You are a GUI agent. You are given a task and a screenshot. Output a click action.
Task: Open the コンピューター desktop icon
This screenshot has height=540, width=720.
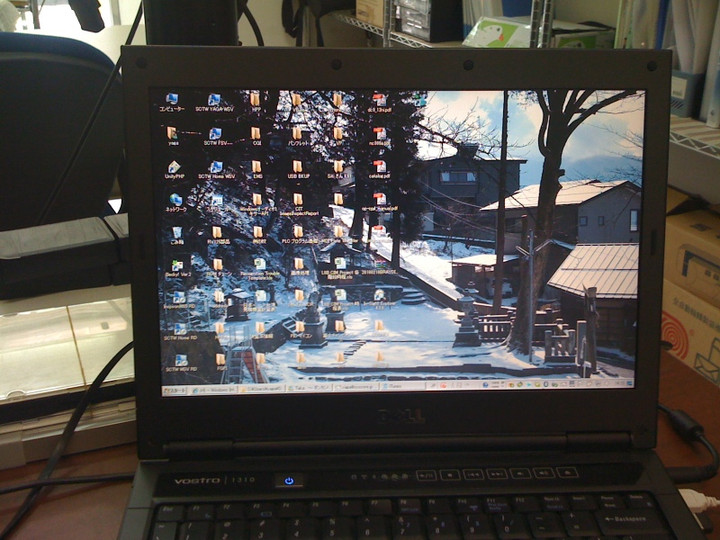[x=172, y=102]
